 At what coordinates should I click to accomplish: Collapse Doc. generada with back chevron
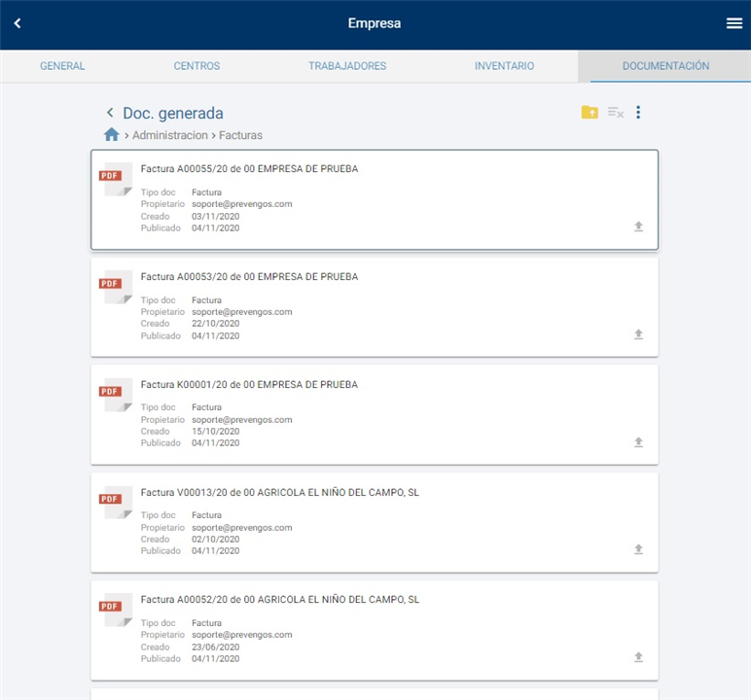coord(110,114)
